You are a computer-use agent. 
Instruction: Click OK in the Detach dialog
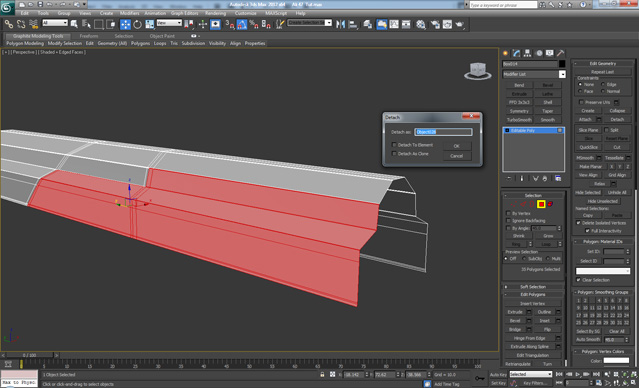point(456,146)
